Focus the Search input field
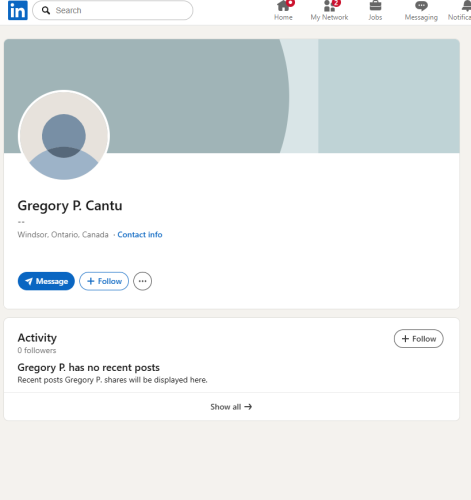This screenshot has height=500, width=471. point(113,10)
